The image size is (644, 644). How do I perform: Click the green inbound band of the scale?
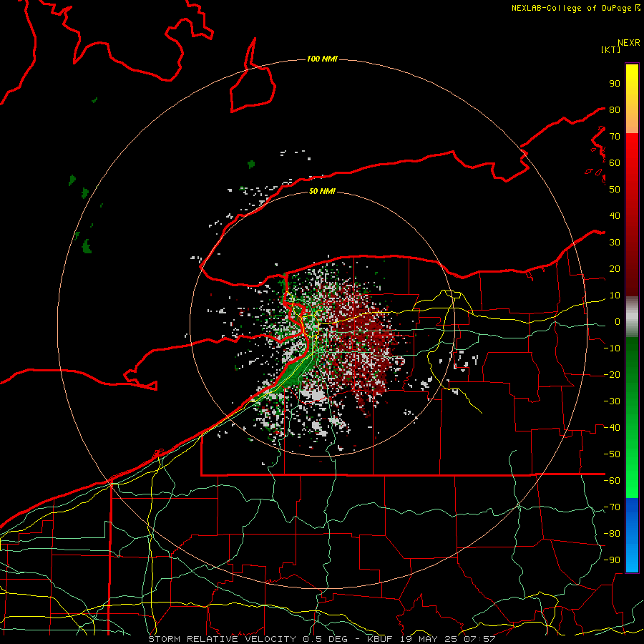[632, 417]
